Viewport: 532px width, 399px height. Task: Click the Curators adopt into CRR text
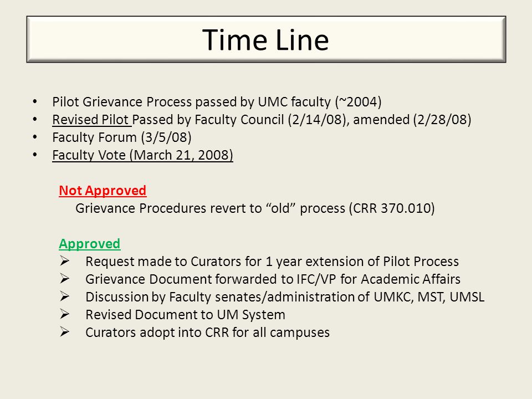208,332
